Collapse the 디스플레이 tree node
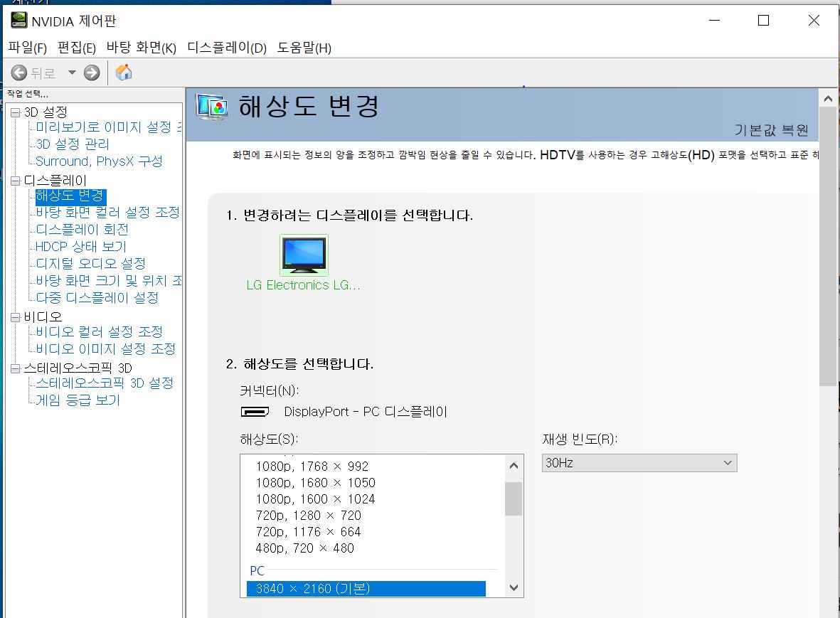Viewport: 840px width, 618px height. [x=16, y=181]
